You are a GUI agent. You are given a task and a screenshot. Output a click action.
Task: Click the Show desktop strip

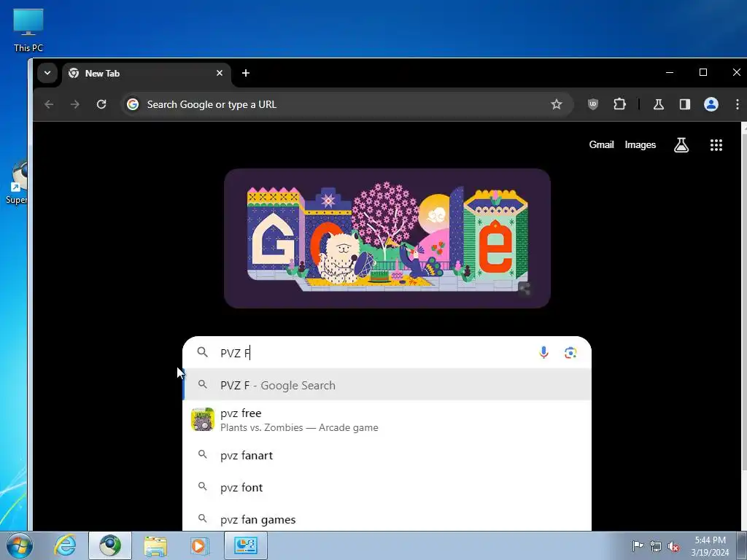[742, 545]
